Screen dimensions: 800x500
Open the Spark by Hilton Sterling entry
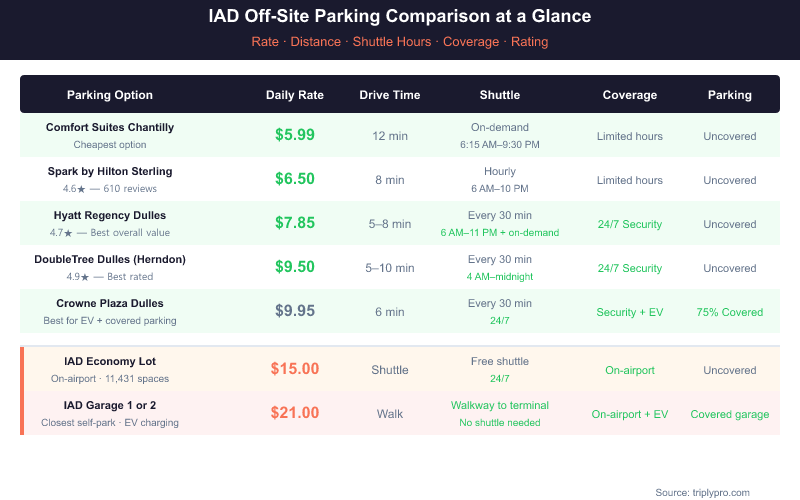(110, 171)
